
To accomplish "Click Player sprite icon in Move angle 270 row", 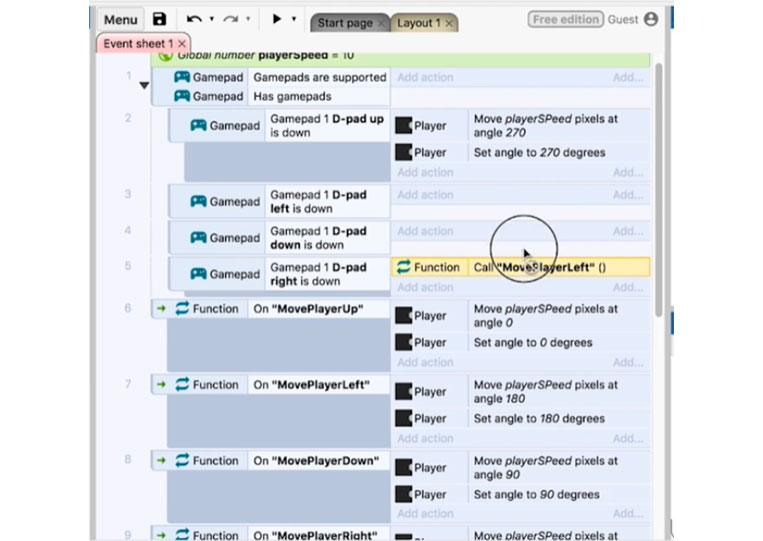I will click(403, 126).
